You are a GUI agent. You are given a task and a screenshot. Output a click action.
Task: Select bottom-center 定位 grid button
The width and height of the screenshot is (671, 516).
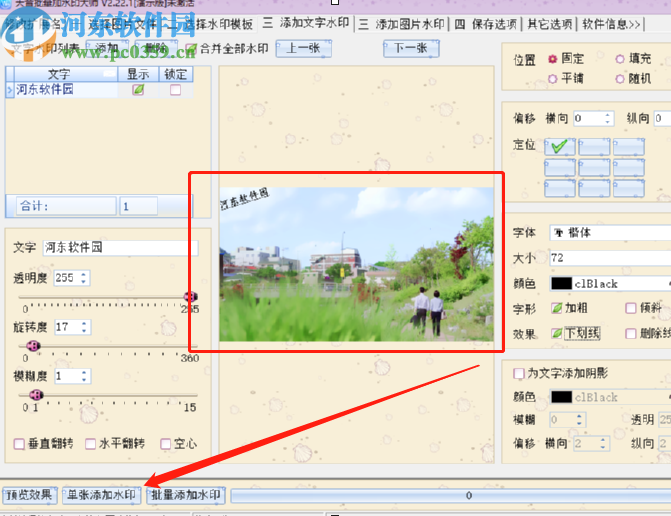pyautogui.click(x=594, y=189)
